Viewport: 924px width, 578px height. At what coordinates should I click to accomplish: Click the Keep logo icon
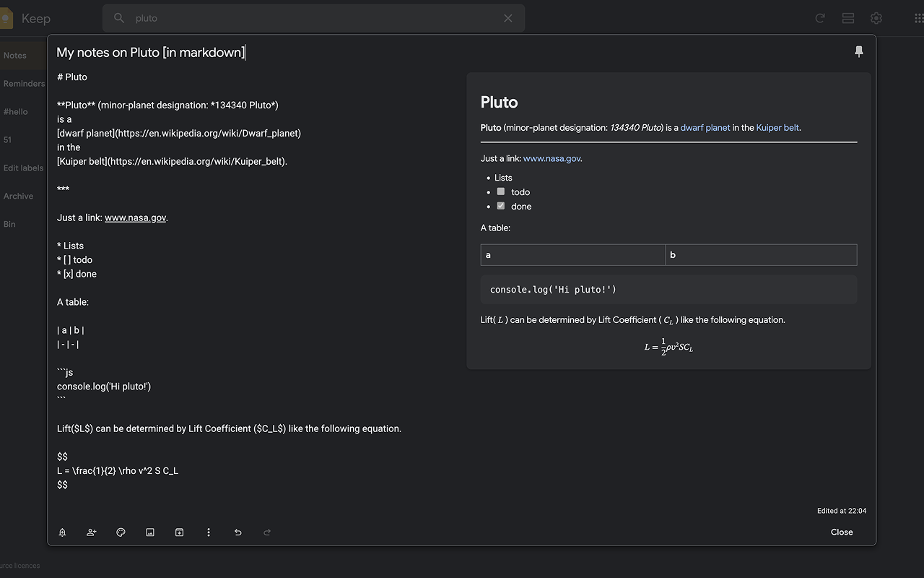click(7, 18)
